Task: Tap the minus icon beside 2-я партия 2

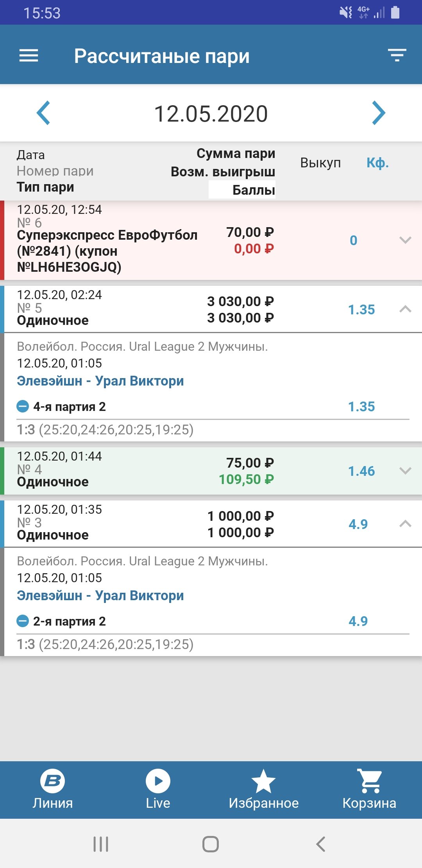Action: (23, 621)
